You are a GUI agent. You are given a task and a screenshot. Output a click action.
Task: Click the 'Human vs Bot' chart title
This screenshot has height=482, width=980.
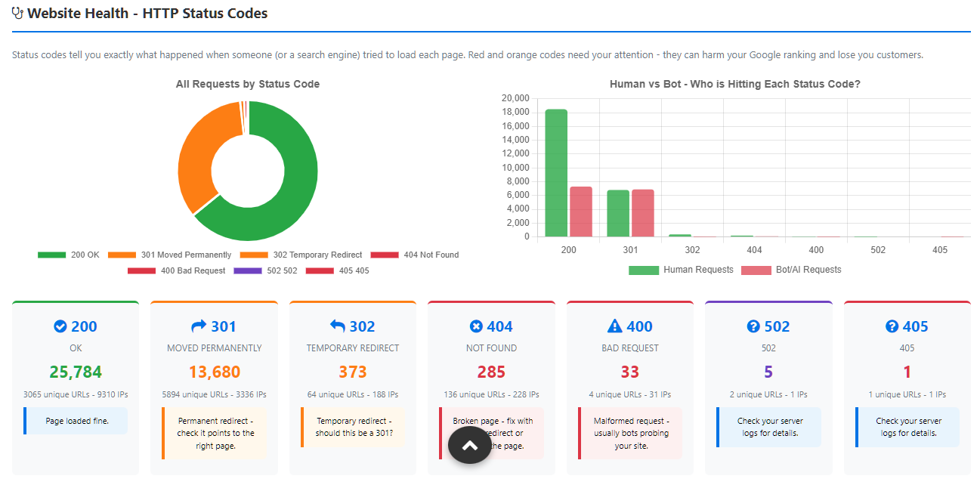click(735, 84)
